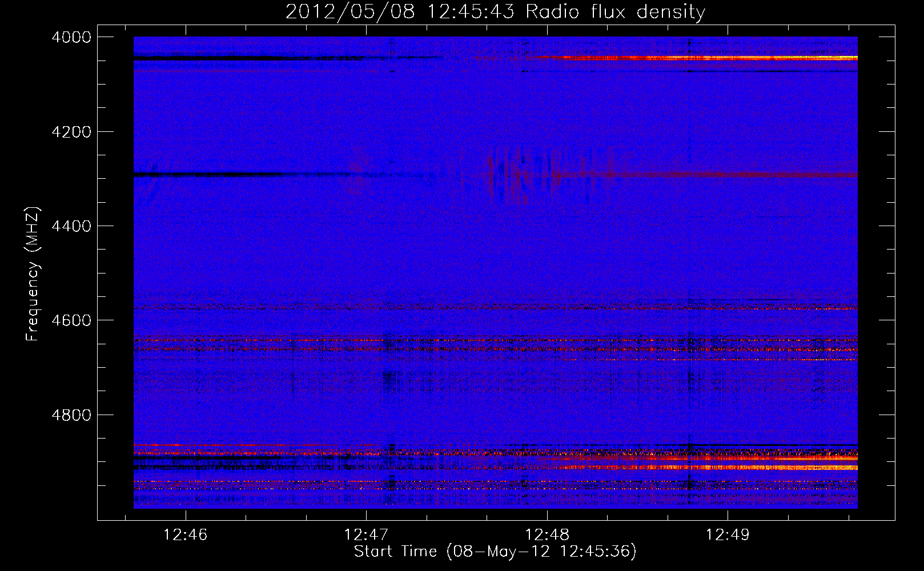Click the 12:46 time axis label

click(185, 535)
